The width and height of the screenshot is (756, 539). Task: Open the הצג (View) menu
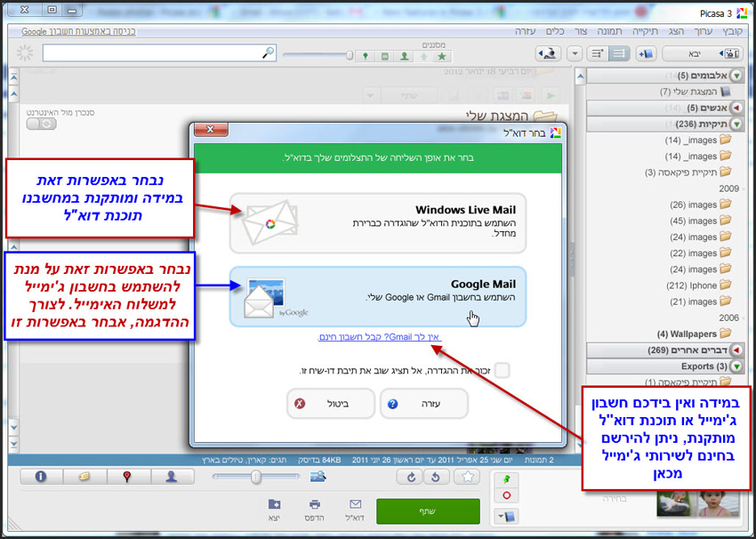[x=676, y=31]
